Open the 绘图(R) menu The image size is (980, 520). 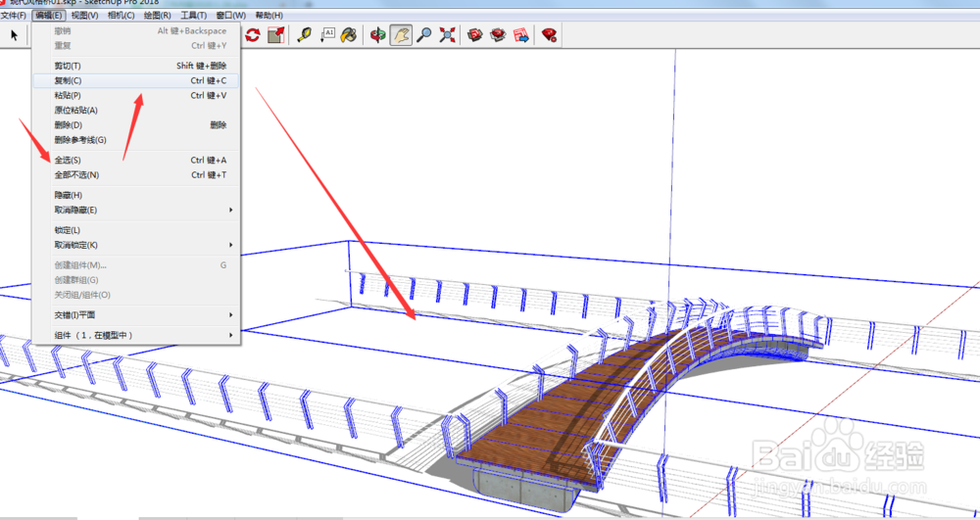pos(158,15)
